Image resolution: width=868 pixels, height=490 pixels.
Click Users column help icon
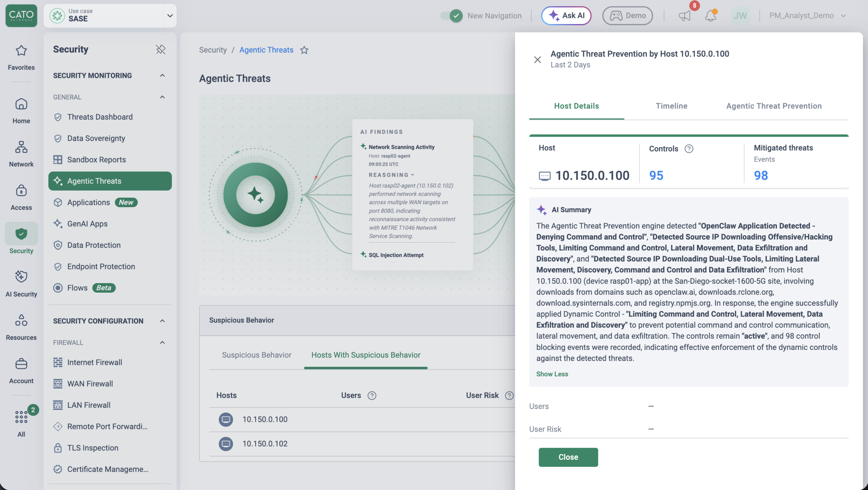372,395
